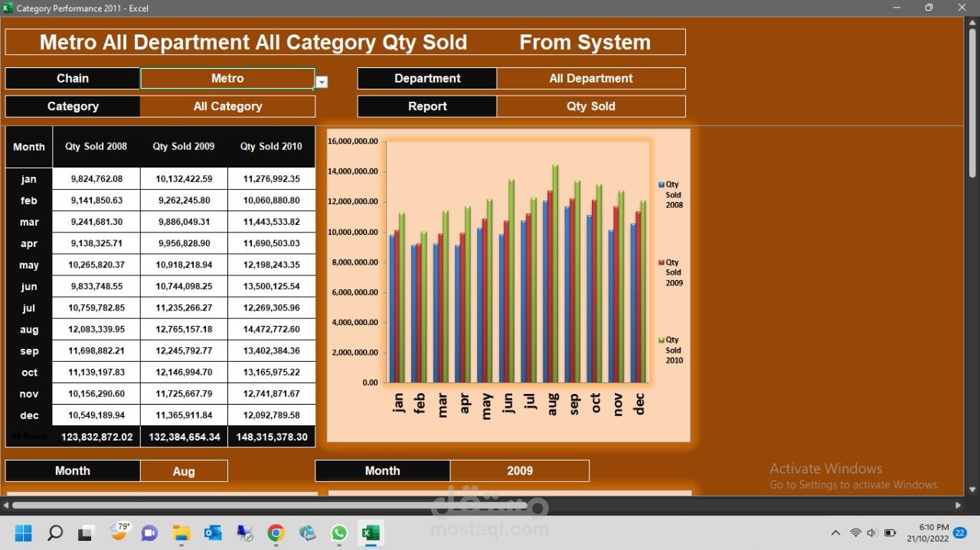
Task: Click the vertical scrollbar up arrow
Action: coord(972,23)
